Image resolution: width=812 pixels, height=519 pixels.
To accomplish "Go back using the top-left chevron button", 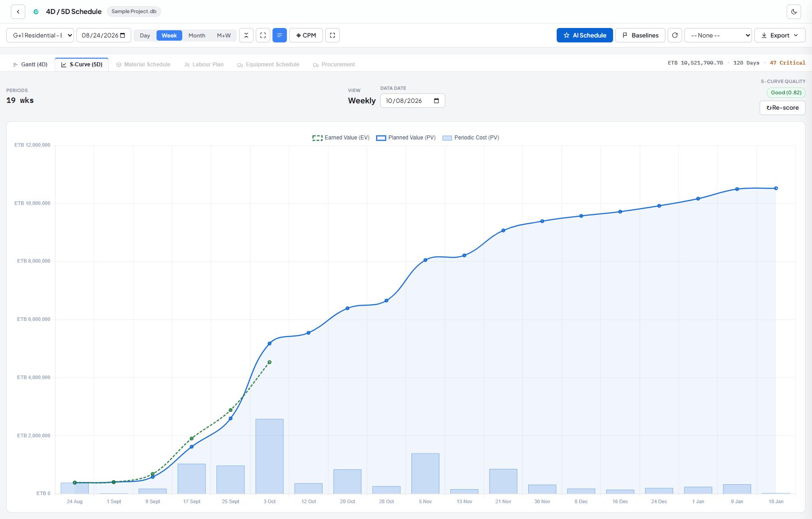I will 18,12.
